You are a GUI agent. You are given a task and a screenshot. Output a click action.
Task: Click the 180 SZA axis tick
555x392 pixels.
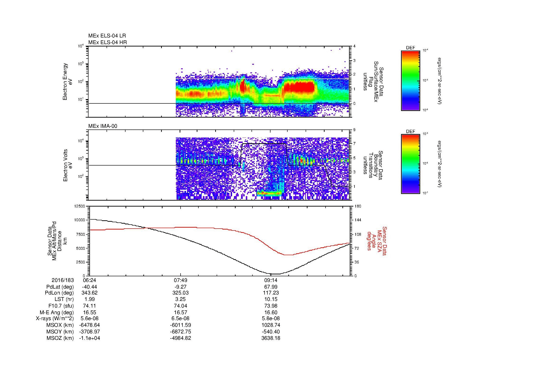coord(358,206)
